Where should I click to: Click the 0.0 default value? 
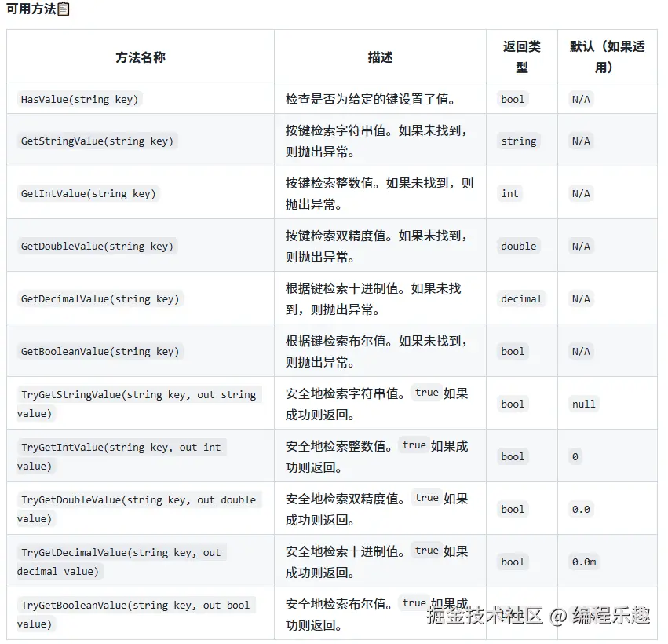(x=581, y=510)
